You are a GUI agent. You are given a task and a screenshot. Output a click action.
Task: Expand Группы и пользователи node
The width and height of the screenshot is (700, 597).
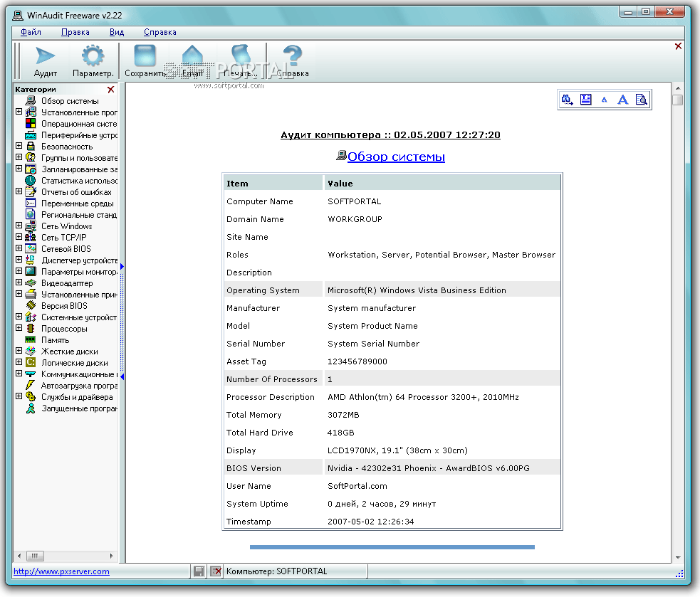(19, 157)
